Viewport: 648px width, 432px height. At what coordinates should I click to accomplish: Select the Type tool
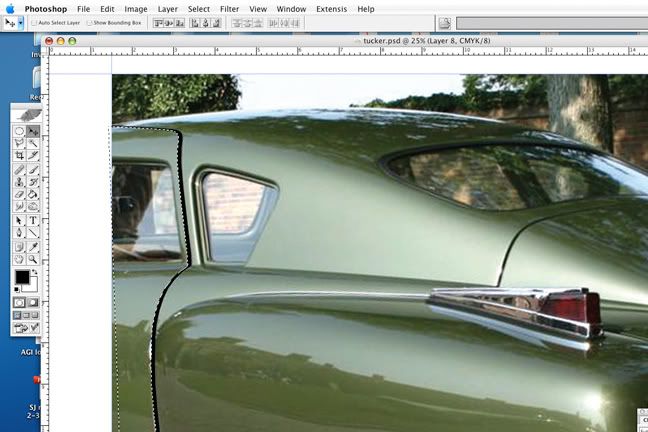click(33, 220)
